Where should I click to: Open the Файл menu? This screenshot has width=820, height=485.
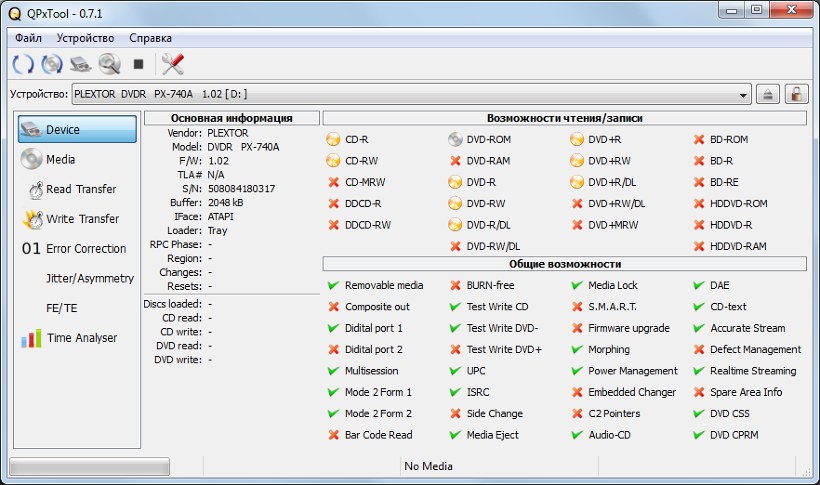(28, 37)
